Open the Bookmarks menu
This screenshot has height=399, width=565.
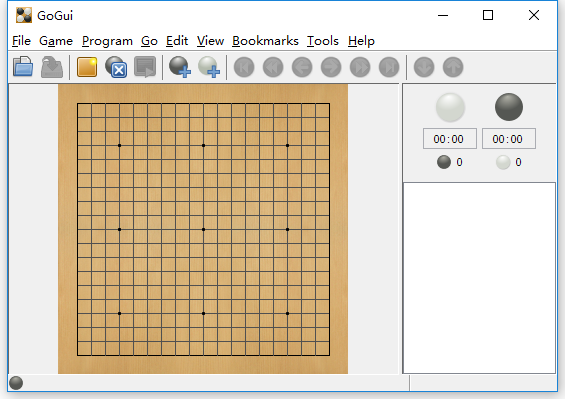pos(265,41)
